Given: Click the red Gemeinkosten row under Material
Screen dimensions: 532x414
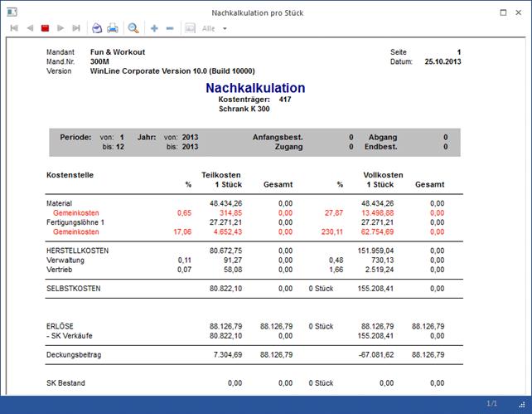Looking at the screenshot, I should click(75, 213).
